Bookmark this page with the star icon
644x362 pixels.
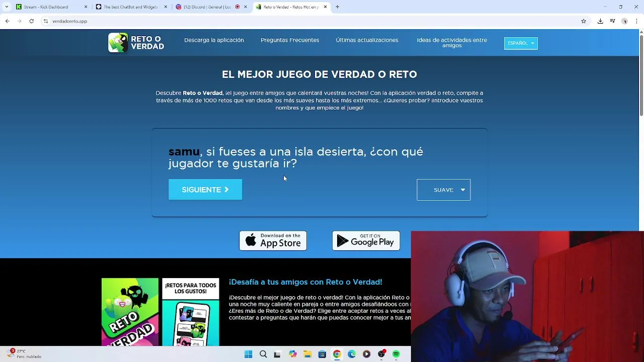584,21
